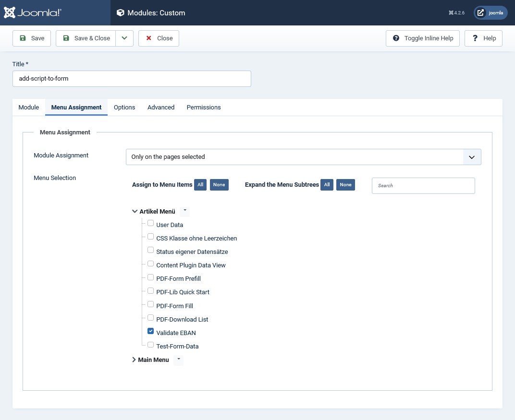Click the Joomla version 4.2.6 indicator
The width and height of the screenshot is (515, 420).
click(x=456, y=13)
